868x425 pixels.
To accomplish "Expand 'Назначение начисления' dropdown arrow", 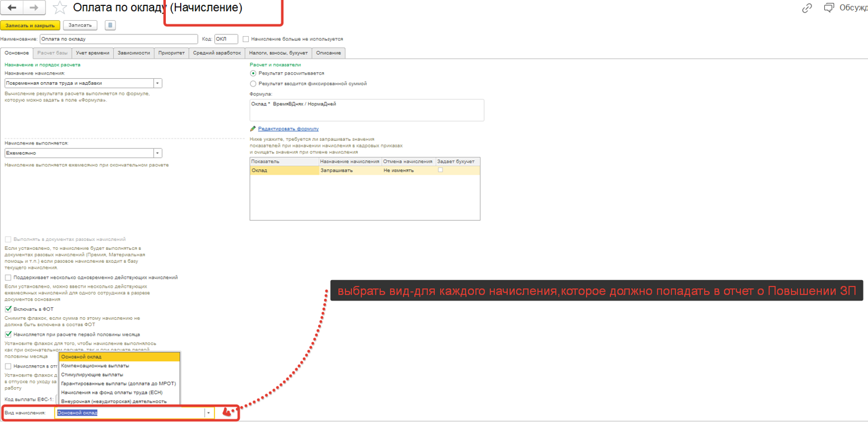I will click(158, 83).
